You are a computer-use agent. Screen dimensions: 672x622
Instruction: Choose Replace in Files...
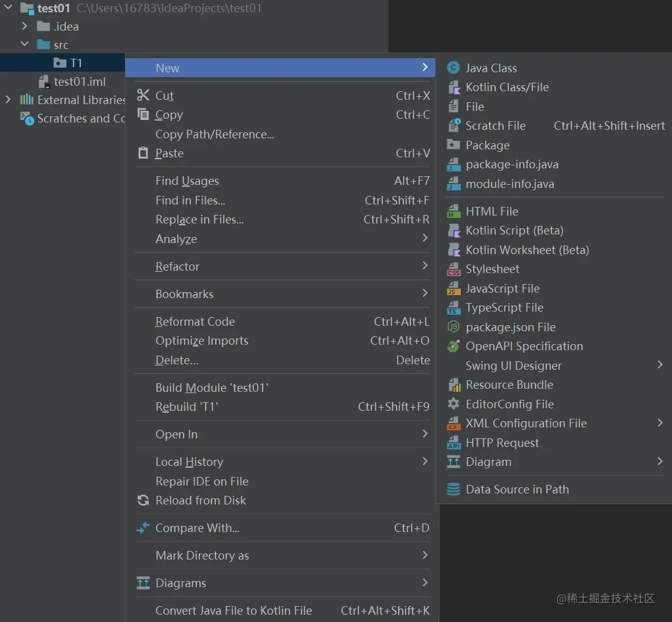[280, 220]
